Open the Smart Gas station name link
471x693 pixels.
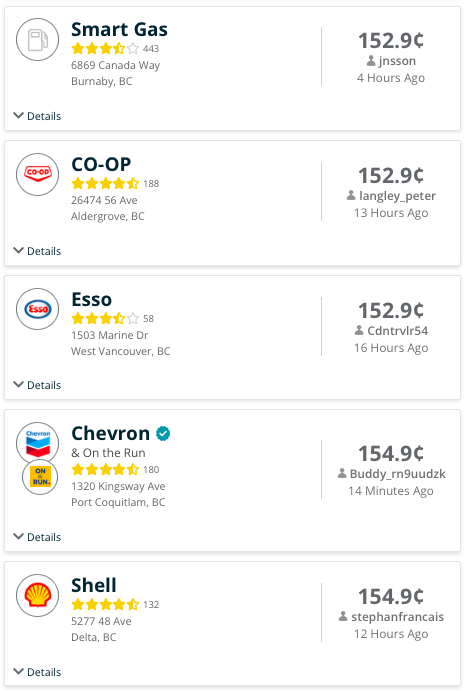click(119, 30)
